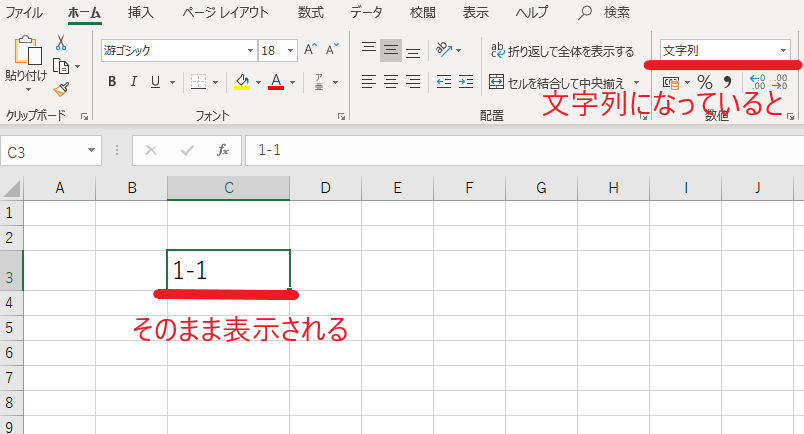804x434 pixels.
Task: Apply percent style
Action: [705, 82]
